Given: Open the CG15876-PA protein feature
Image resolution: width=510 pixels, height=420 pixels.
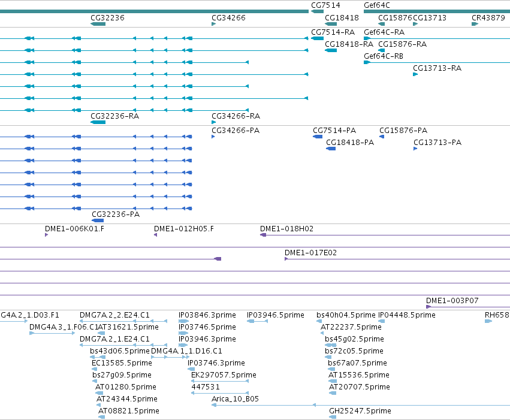Looking at the screenshot, I should [382, 137].
